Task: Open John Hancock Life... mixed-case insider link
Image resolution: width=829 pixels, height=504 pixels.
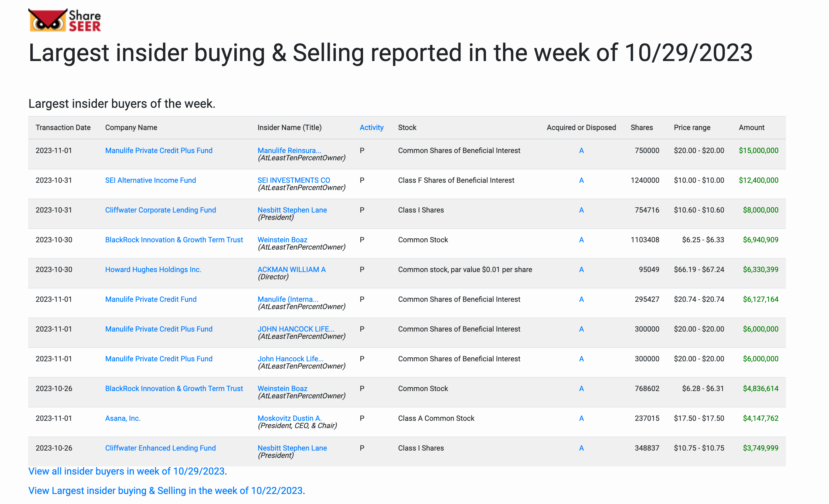Action: click(x=290, y=359)
